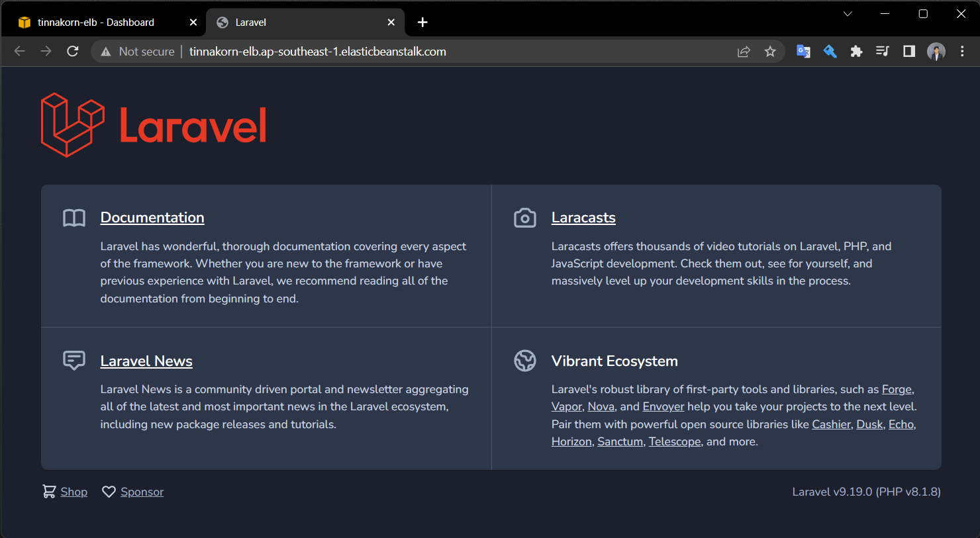Click the browser profile avatar

pyautogui.click(x=936, y=51)
